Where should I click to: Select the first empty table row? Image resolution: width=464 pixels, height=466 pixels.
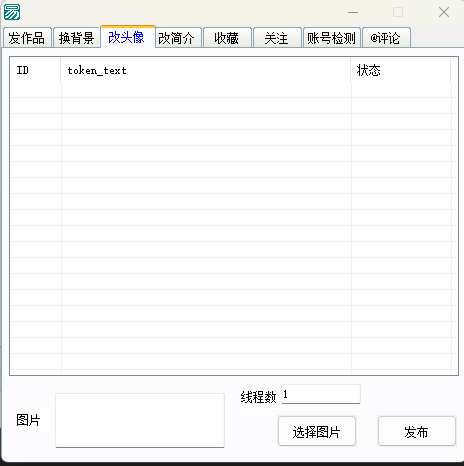tap(234, 90)
